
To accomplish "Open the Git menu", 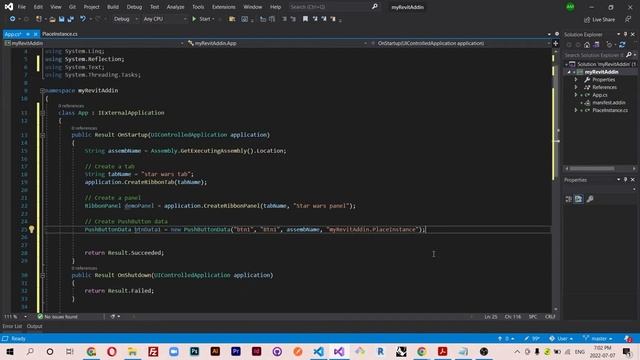I will [72, 7].
